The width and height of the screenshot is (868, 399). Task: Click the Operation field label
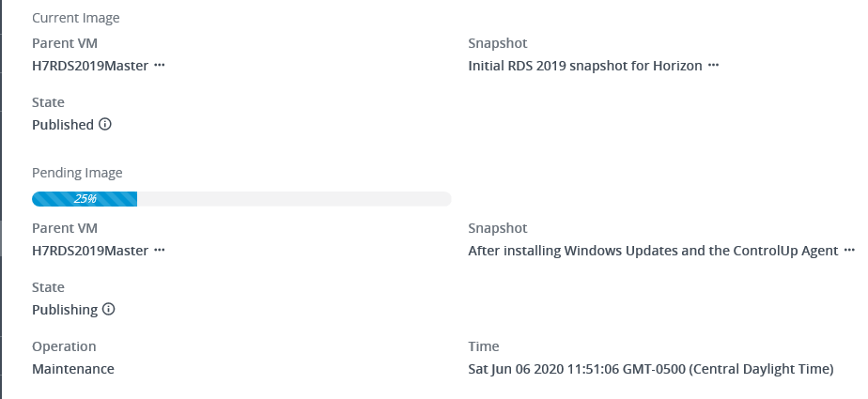pos(64,346)
